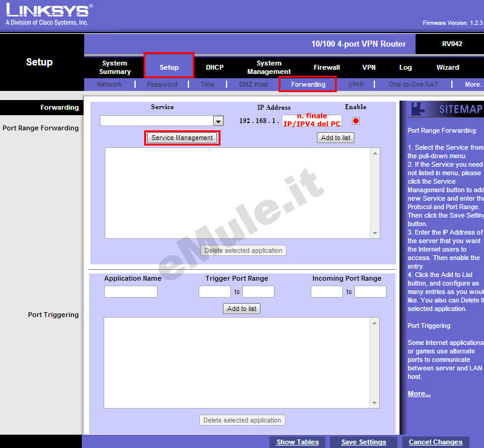Screen dimensions: 484x448
Task: Focus the Incoming Port Range start field
Action: point(327,292)
